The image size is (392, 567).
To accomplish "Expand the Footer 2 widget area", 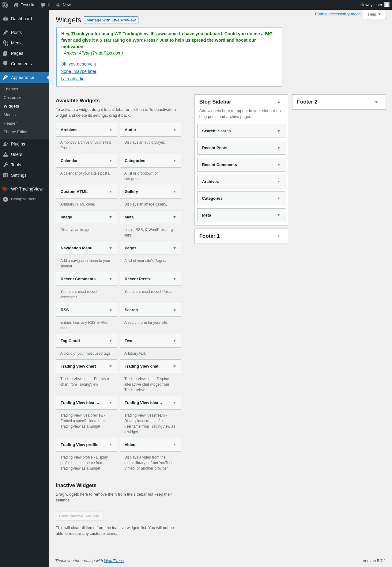I will [x=376, y=102].
